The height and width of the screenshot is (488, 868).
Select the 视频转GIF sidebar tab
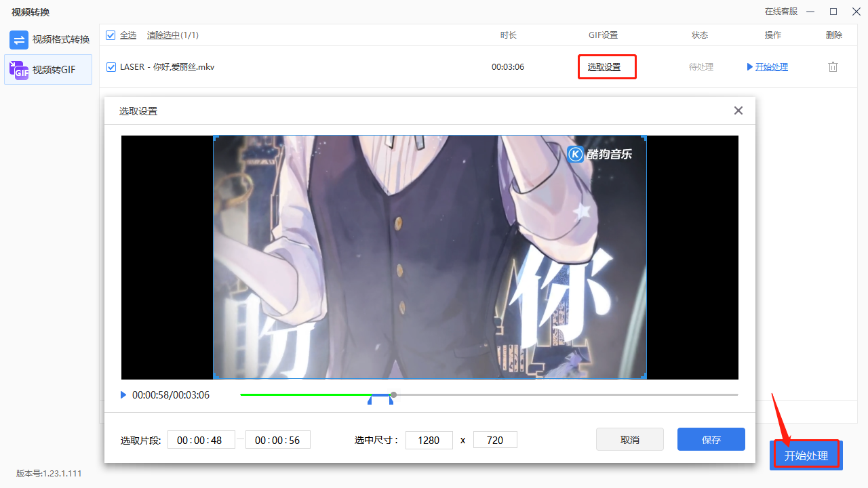pos(48,70)
